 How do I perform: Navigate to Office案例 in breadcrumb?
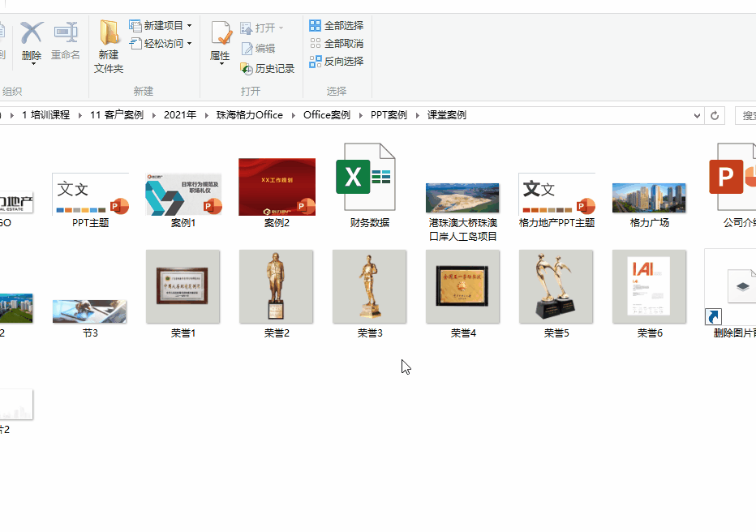click(326, 115)
